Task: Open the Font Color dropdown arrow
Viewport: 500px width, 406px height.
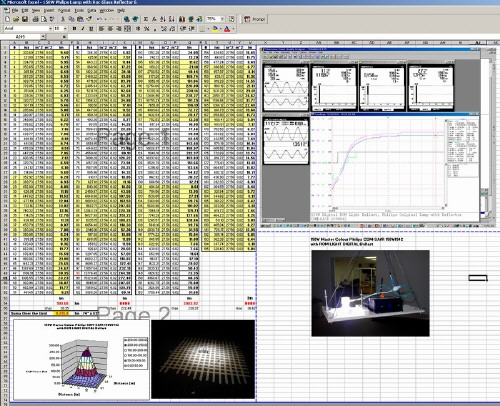Action: [233, 29]
